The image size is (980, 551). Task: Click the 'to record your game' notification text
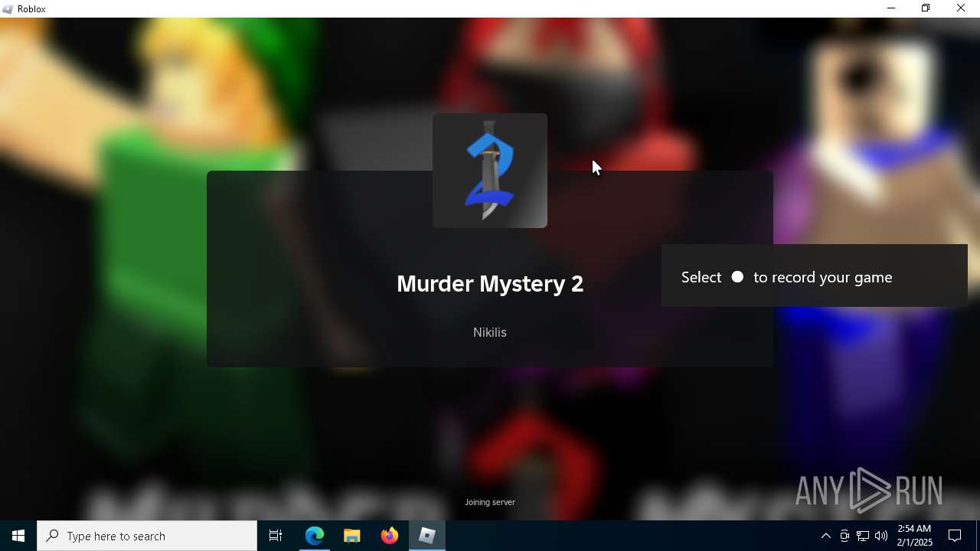[x=823, y=277]
